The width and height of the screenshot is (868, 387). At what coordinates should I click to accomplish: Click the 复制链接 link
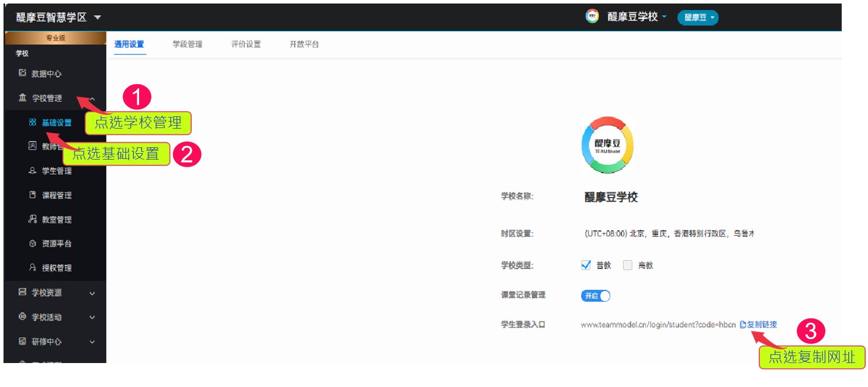(765, 324)
